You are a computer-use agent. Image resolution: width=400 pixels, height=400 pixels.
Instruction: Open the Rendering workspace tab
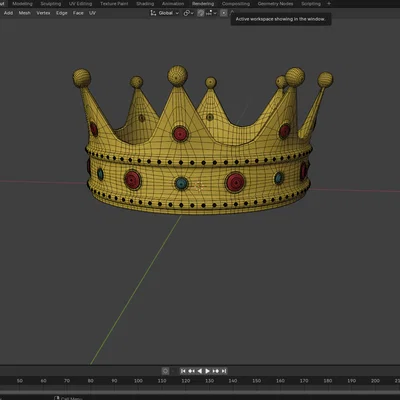pos(203,4)
